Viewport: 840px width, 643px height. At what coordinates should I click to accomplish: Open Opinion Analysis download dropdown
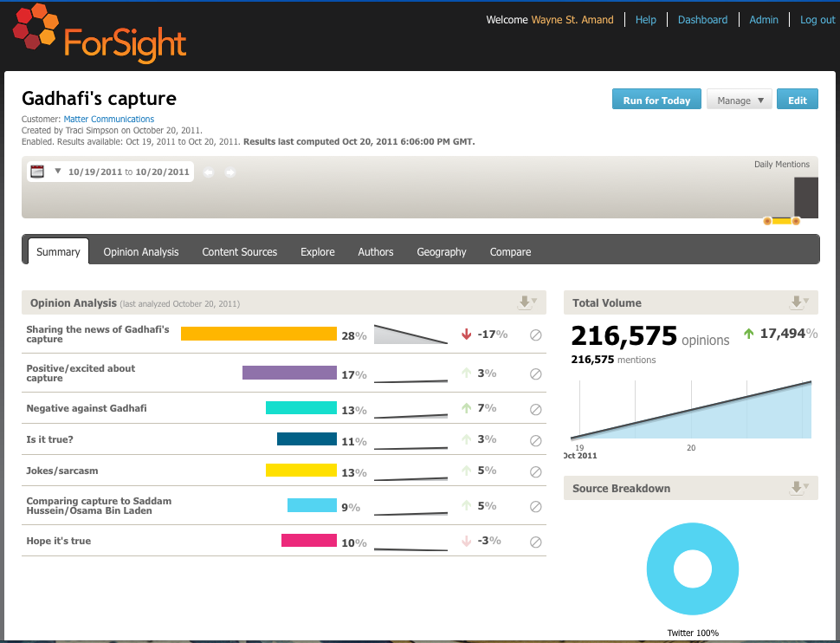527,302
